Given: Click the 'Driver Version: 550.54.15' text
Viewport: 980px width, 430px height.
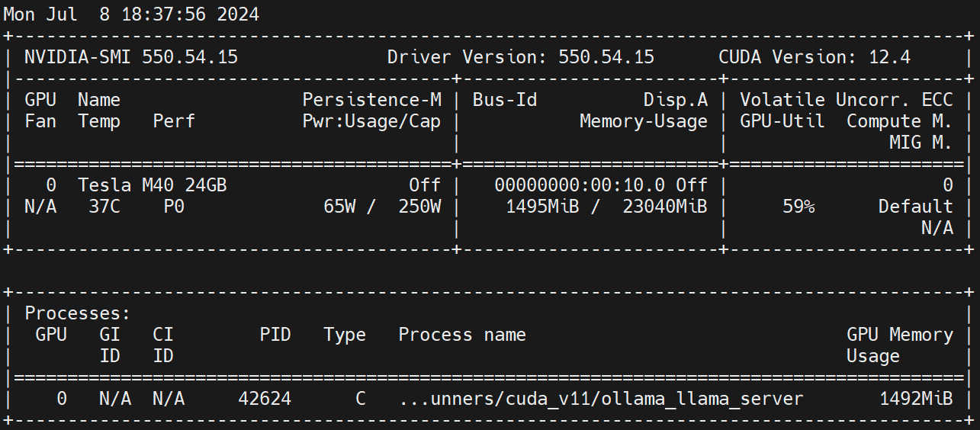Looking at the screenshot, I should [x=521, y=57].
